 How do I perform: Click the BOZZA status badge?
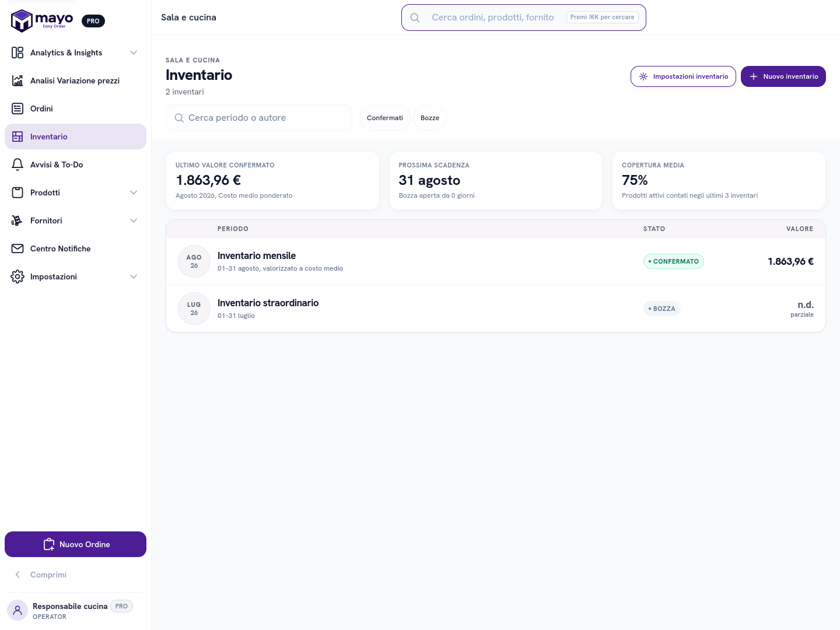pyautogui.click(x=662, y=309)
